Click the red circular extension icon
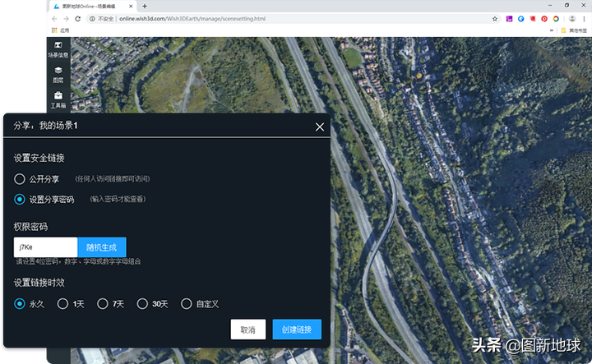 [x=544, y=19]
